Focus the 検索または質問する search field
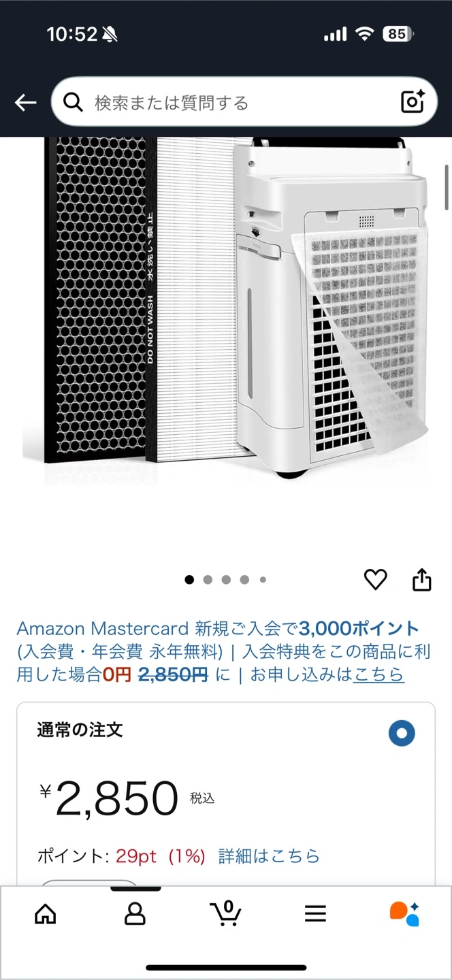 pyautogui.click(x=244, y=102)
